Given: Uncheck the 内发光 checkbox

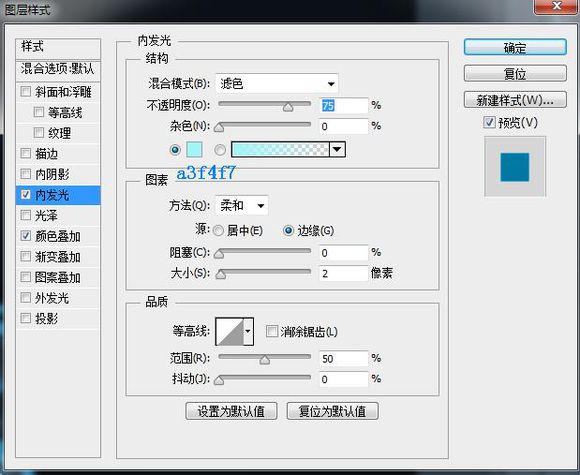Looking at the screenshot, I should 26,195.
